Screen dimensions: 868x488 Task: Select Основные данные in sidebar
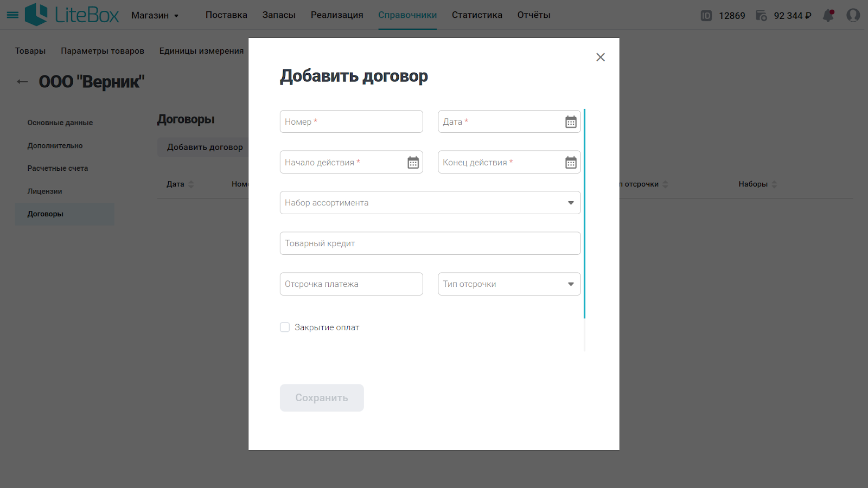[60, 123]
